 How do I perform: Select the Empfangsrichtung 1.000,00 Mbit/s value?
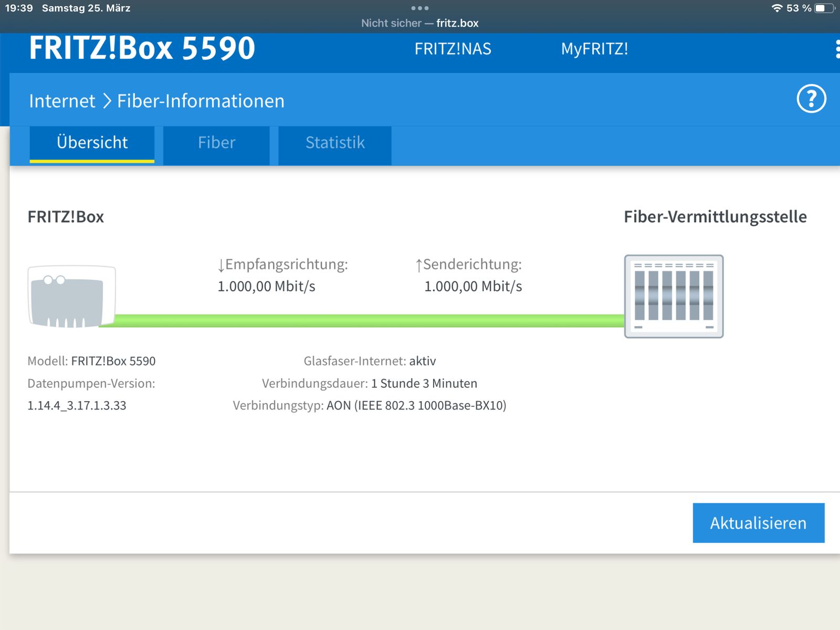(x=266, y=287)
